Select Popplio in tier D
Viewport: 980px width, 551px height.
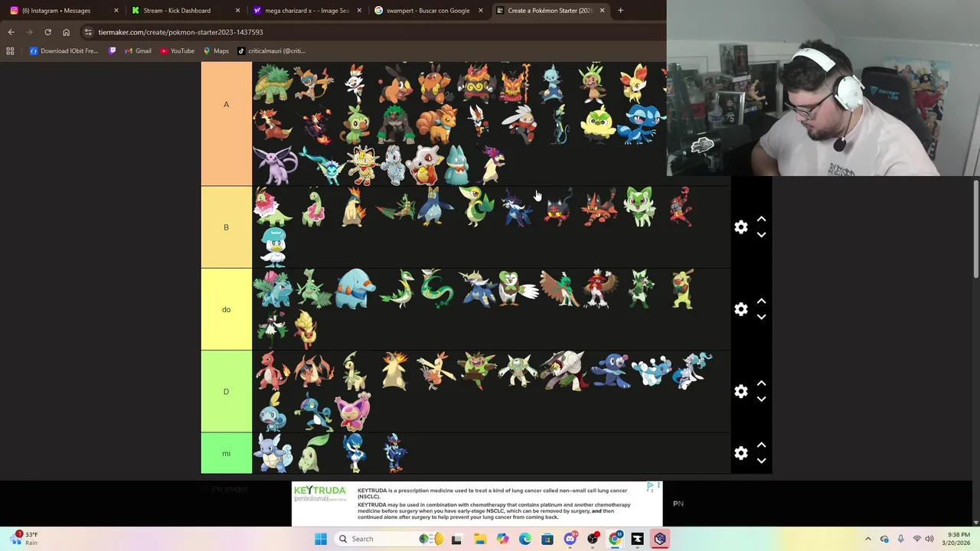(x=611, y=370)
